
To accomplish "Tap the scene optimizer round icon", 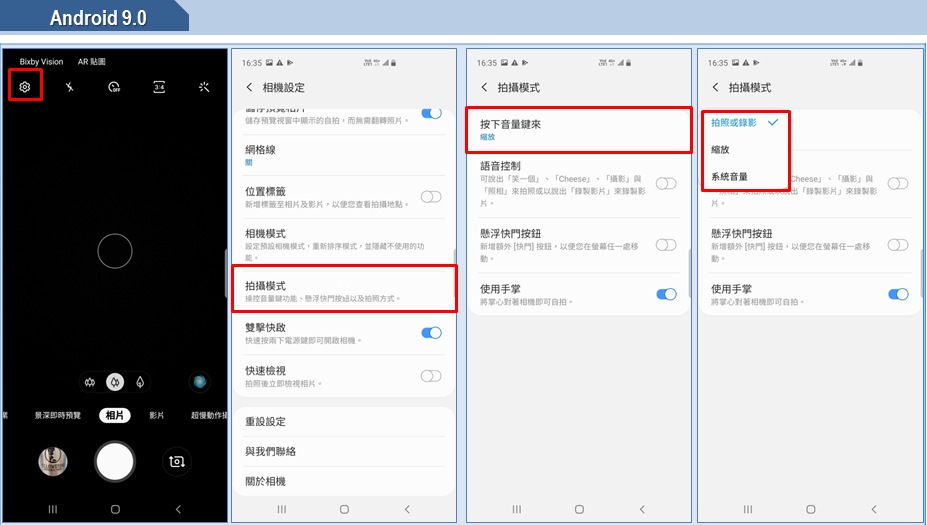I will (200, 382).
